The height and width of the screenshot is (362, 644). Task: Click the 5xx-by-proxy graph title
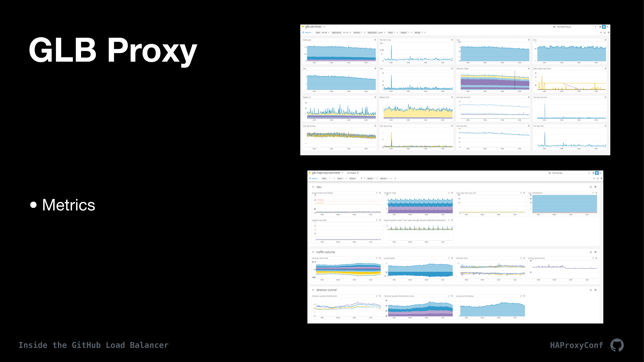386,126
